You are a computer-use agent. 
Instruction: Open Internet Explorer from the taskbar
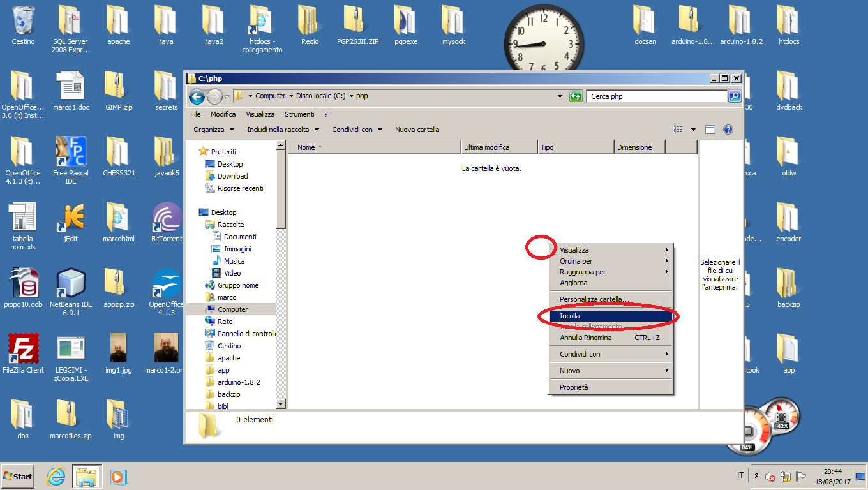[56, 476]
